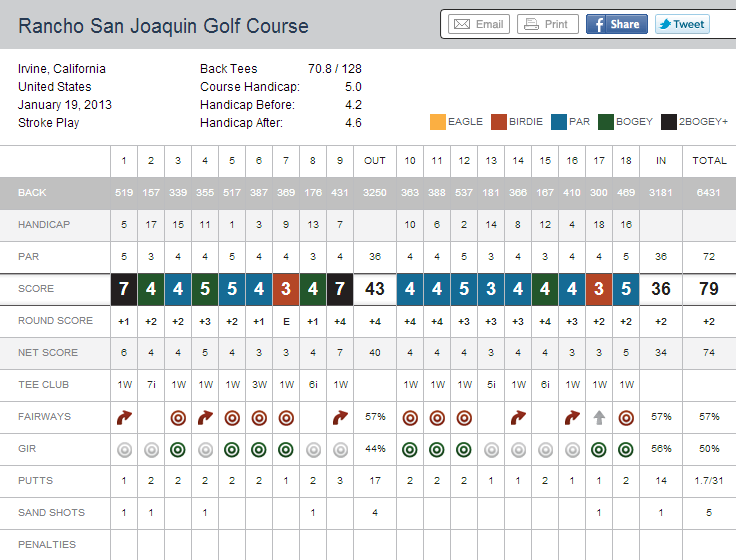Screen dimensions: 736x560
Task: Click the OUT column header
Action: point(375,160)
